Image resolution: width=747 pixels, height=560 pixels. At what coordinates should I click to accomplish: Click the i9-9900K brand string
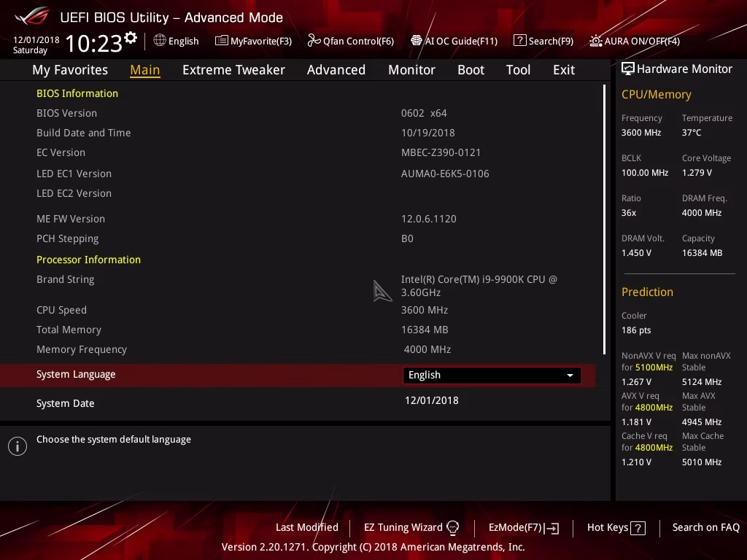[479, 286]
